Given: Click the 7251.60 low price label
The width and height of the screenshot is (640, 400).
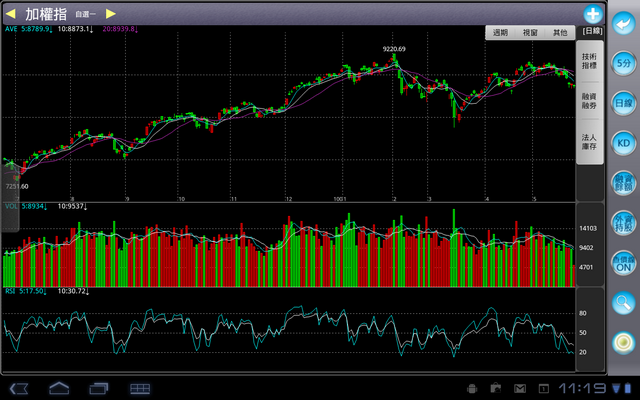Looking at the screenshot, I should [17, 187].
